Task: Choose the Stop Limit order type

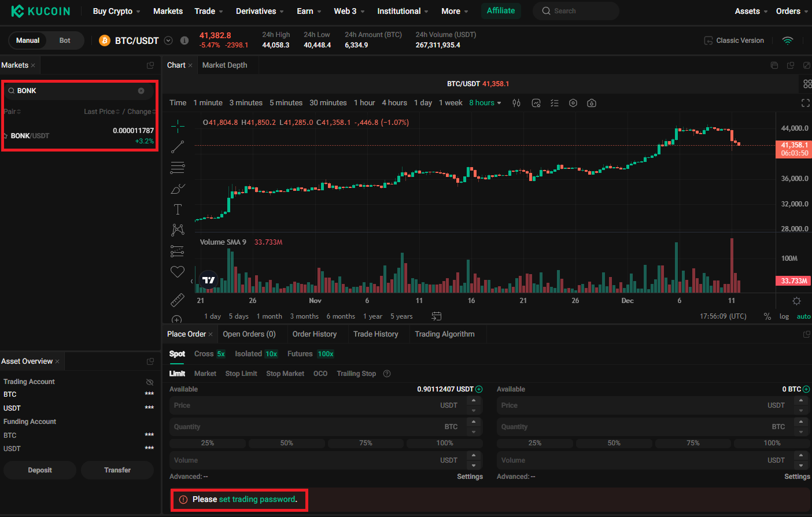Action: pyautogui.click(x=241, y=374)
